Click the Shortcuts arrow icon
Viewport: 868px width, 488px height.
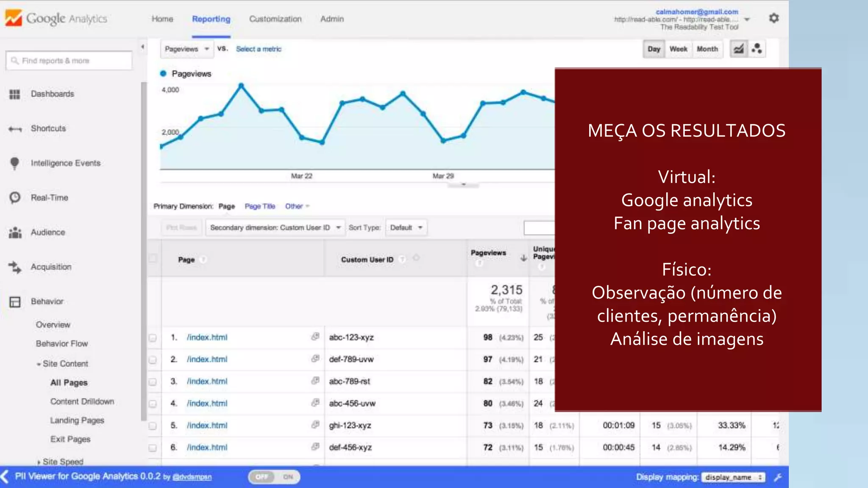15,129
